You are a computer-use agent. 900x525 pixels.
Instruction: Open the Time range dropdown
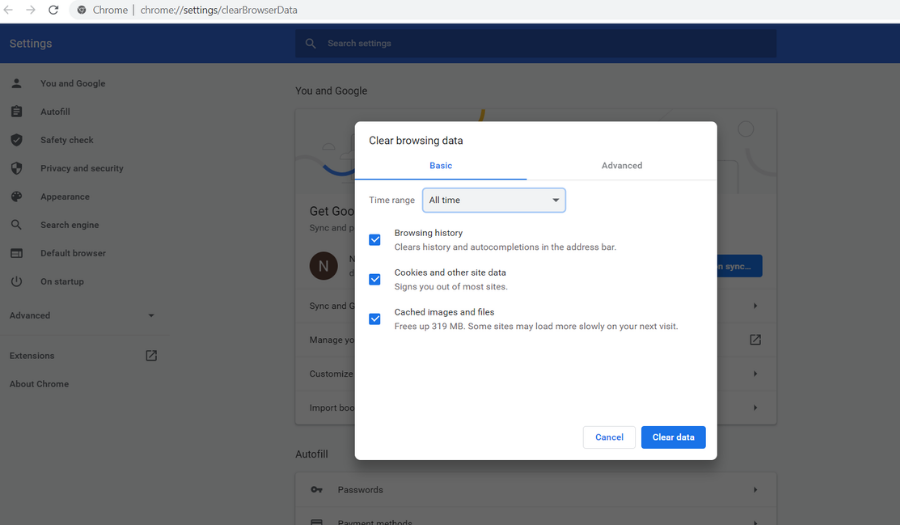coord(494,200)
